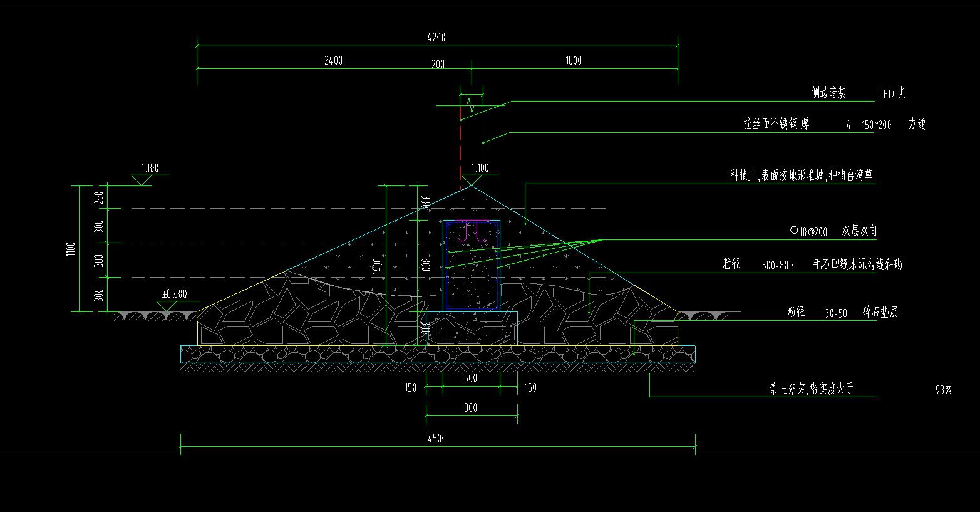
Task: Pick the 200 dimension between 2400 and 1800
Action: coord(438,65)
